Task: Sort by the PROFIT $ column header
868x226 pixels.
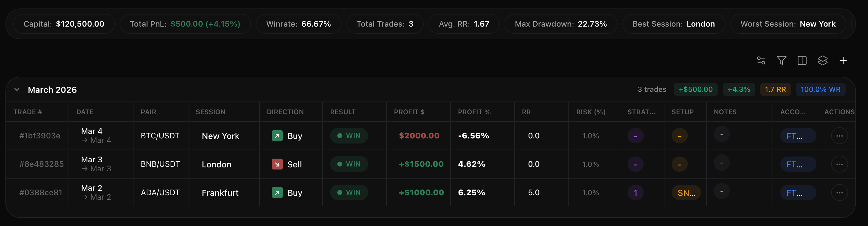Action: pyautogui.click(x=409, y=112)
